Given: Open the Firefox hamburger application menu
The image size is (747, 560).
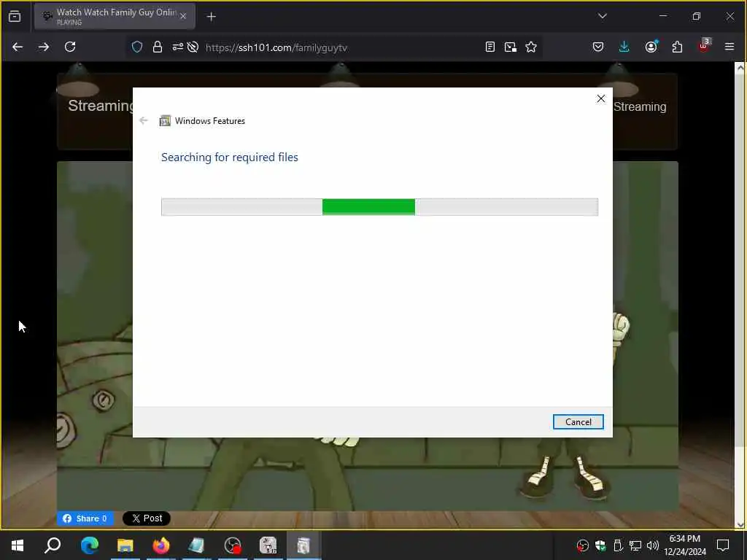Looking at the screenshot, I should [x=729, y=47].
